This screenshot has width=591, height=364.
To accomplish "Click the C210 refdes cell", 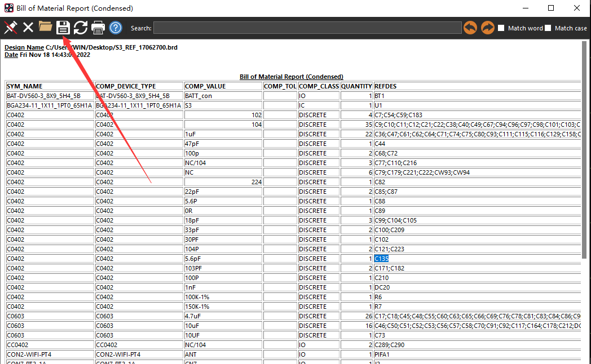I will coord(477,278).
